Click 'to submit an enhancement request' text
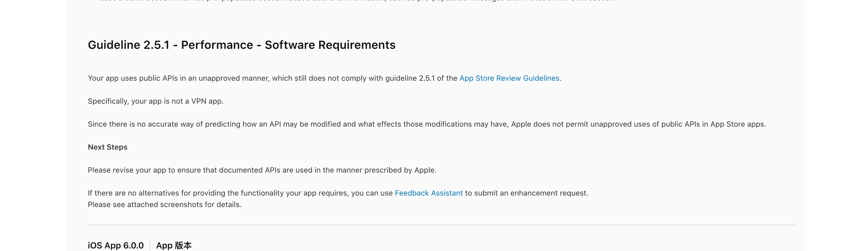Viewport: 868px width, 251px height. point(526,193)
